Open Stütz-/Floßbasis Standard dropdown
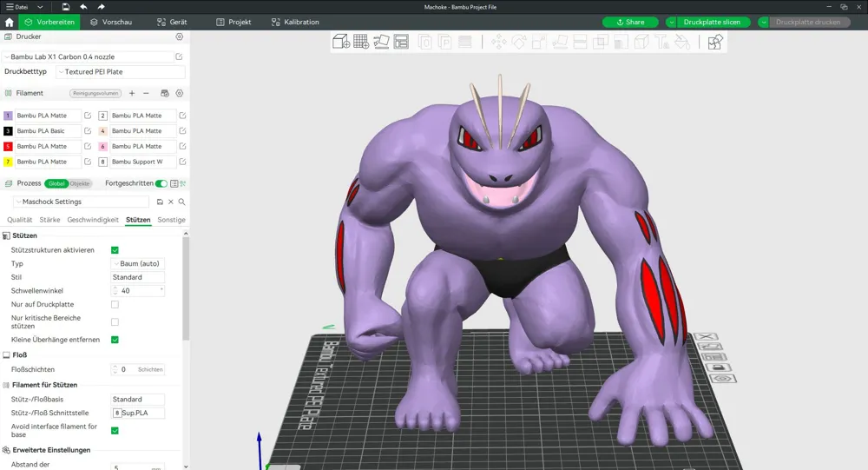 [x=138, y=399]
